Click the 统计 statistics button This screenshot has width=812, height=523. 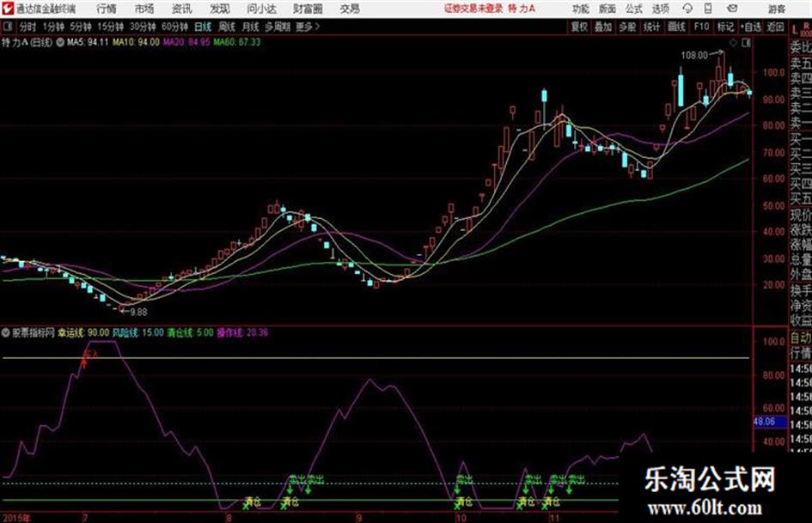(x=651, y=27)
